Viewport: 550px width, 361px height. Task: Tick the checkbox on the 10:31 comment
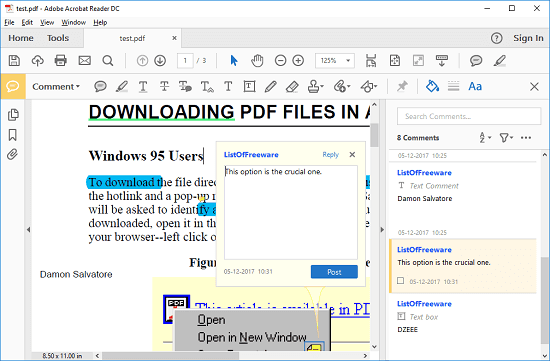coord(401,281)
